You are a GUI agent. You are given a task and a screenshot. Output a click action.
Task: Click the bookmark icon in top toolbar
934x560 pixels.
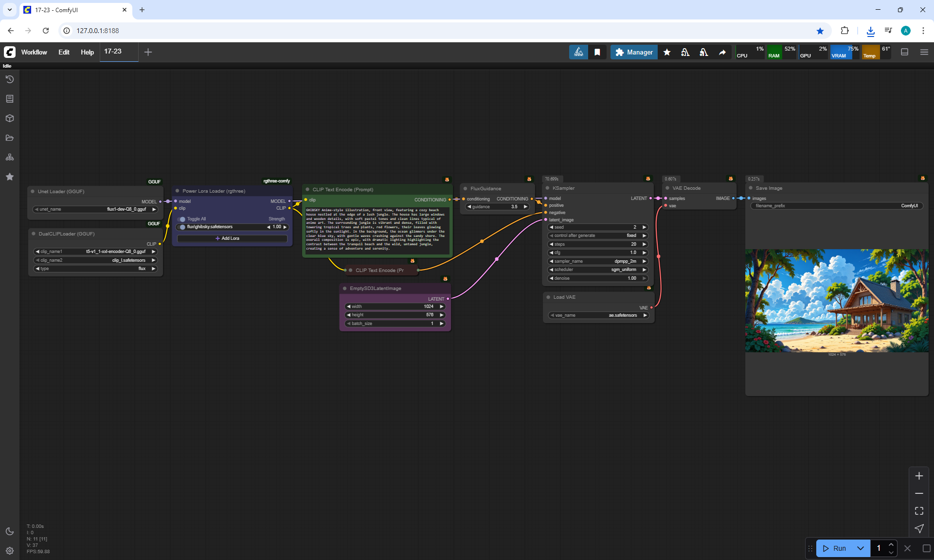(x=597, y=52)
